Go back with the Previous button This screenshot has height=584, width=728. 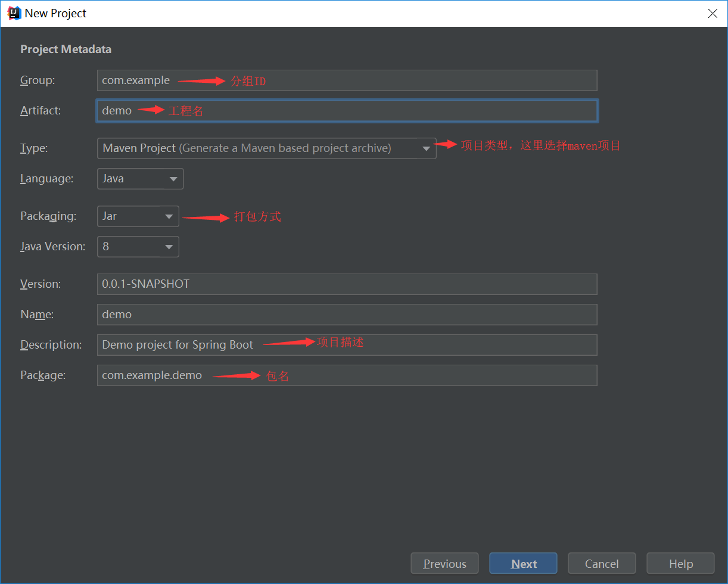[x=444, y=564]
